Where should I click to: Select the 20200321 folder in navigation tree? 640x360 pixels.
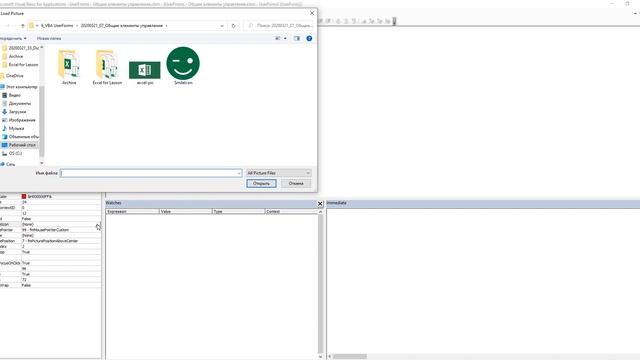coord(24,48)
